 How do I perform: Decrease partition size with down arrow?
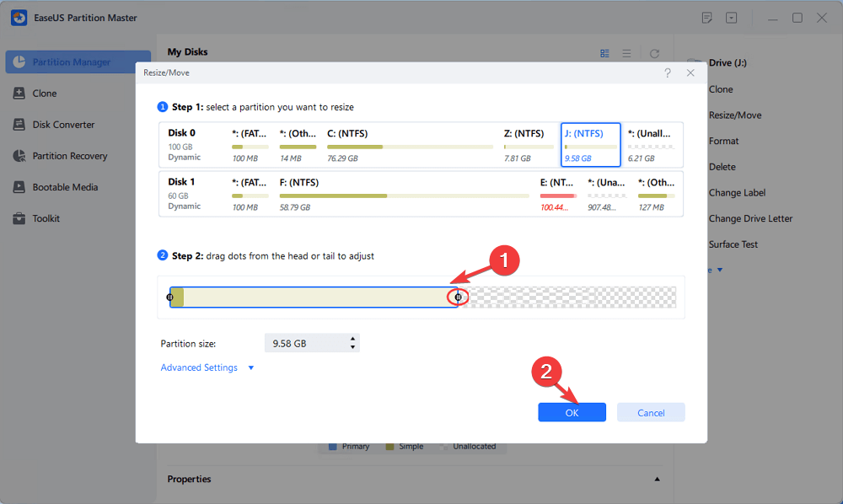(352, 347)
